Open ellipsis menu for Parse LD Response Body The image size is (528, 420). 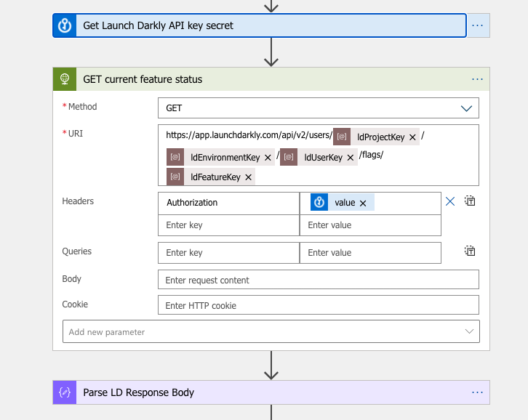[478, 392]
